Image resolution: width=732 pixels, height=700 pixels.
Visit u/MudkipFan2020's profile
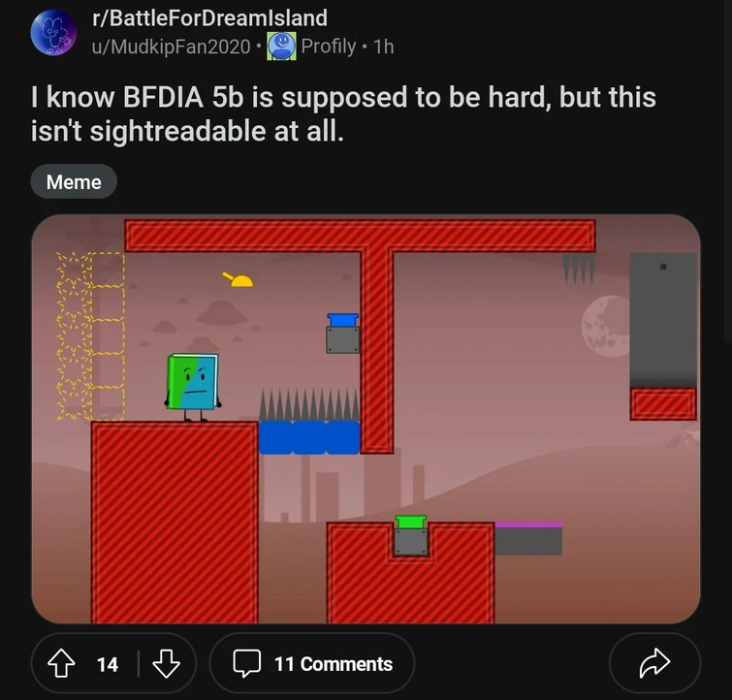pyautogui.click(x=171, y=47)
